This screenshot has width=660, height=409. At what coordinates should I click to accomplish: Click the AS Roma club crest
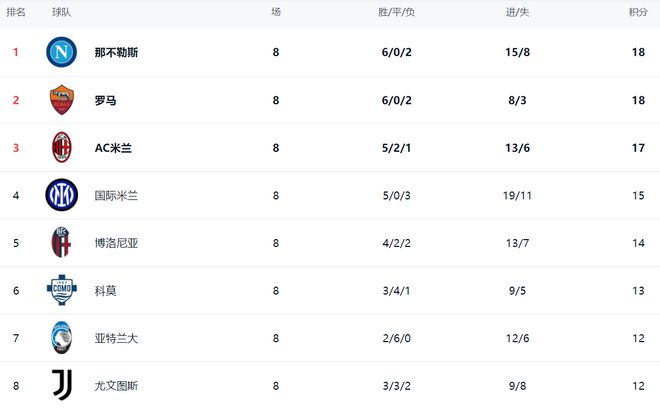tap(62, 100)
